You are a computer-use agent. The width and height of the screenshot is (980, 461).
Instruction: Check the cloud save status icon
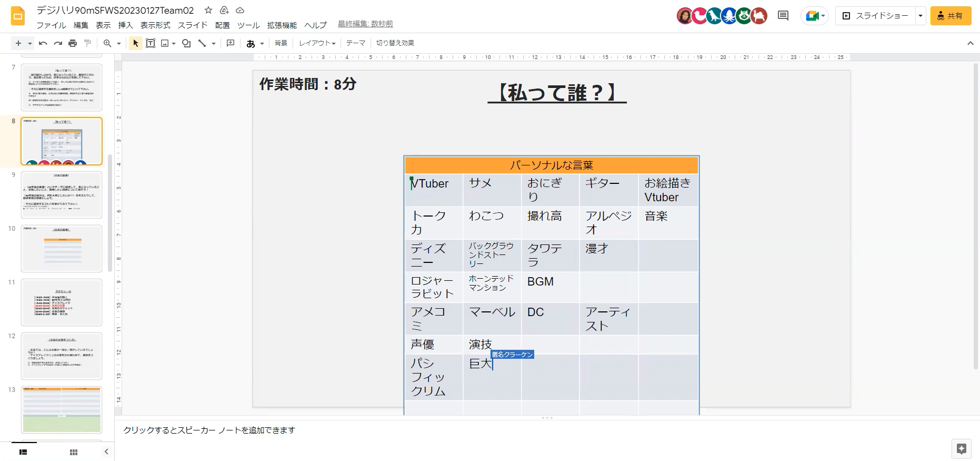click(x=240, y=10)
